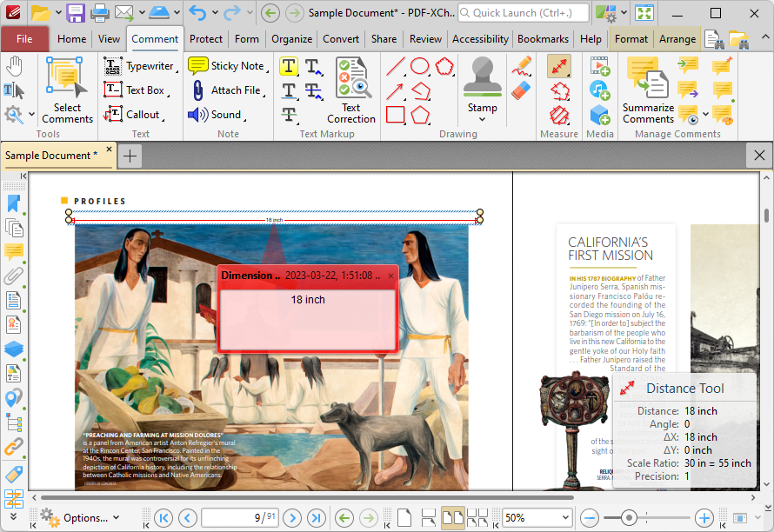Select the Line drawing tool
Image resolution: width=774 pixels, height=532 pixels.
coord(396,66)
